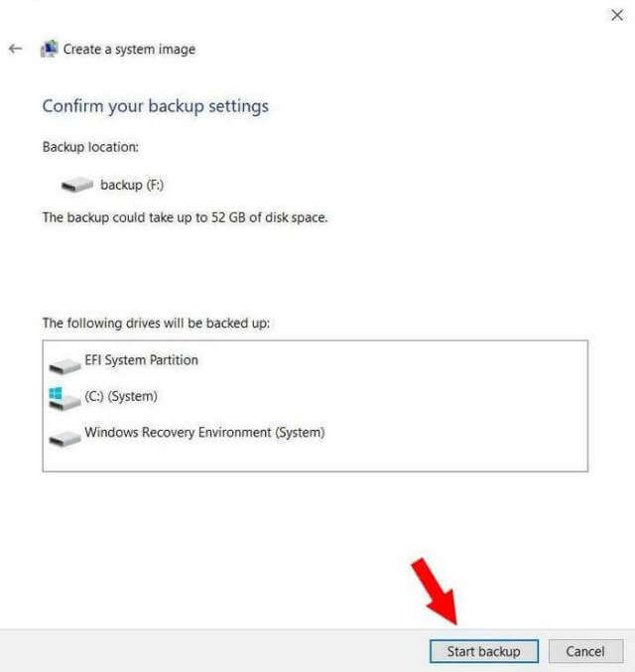
Task: Click the following drives will be backed up label
Action: [156, 324]
